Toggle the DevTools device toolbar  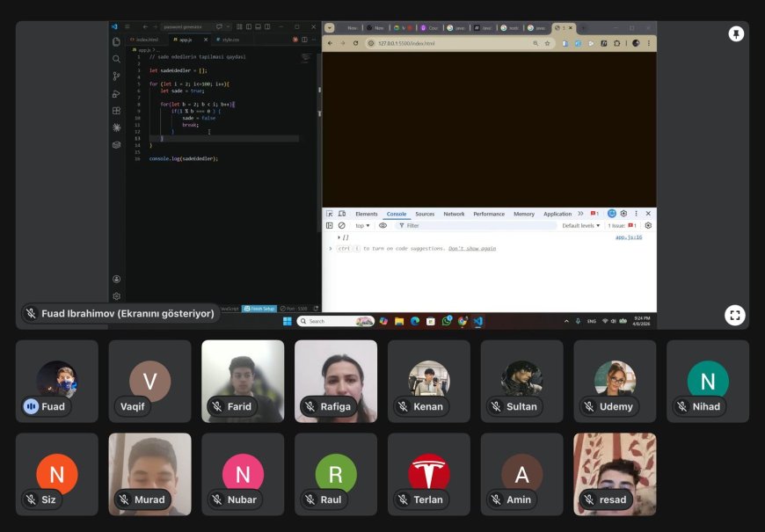point(342,214)
